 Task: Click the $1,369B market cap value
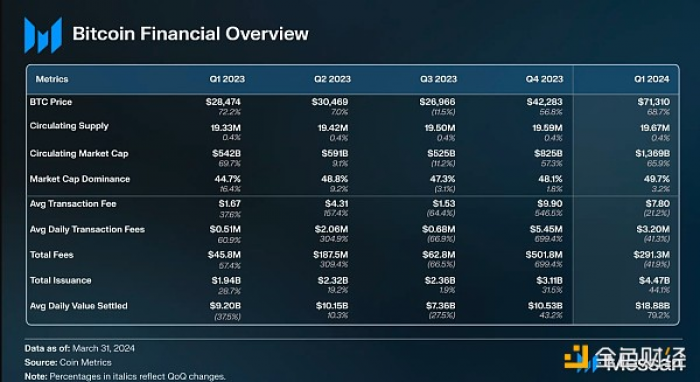(x=653, y=154)
